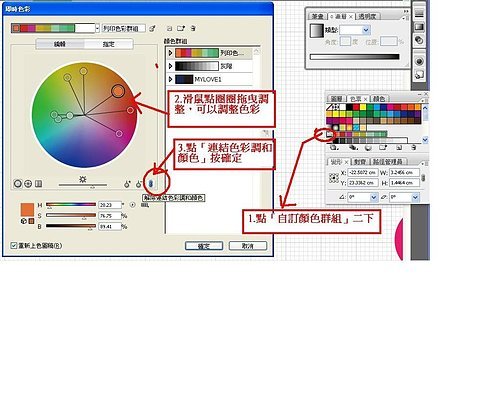Expand the MYLOVE1 color group triangle
The image size is (500, 400).
pyautogui.click(x=170, y=79)
